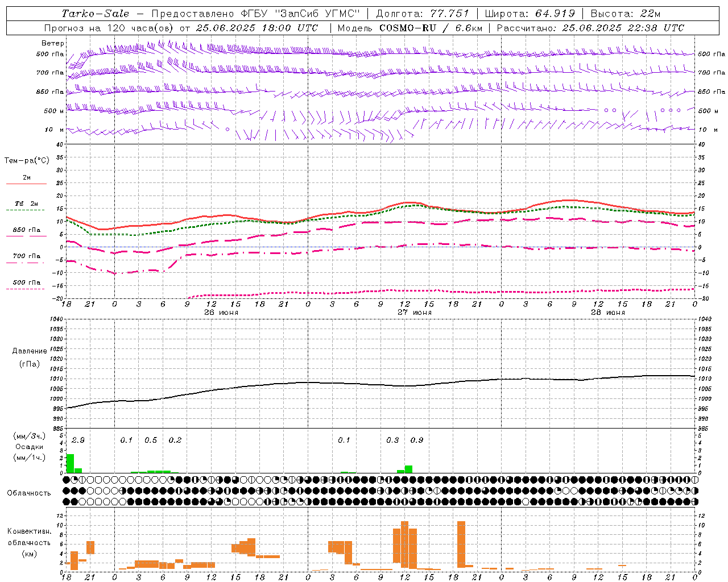Click the tallest green precipitation bar under 2.9
Image resolution: width=728 pixels, height=582 pixels.
click(71, 463)
